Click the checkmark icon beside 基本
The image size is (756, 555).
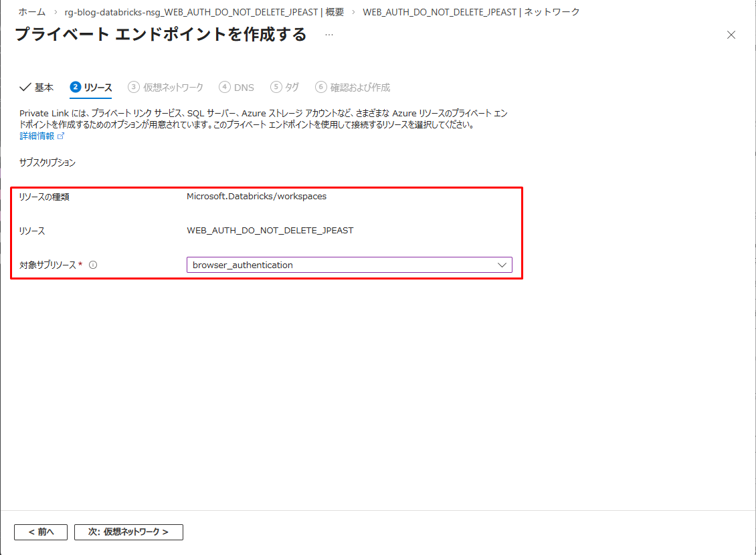(x=25, y=87)
